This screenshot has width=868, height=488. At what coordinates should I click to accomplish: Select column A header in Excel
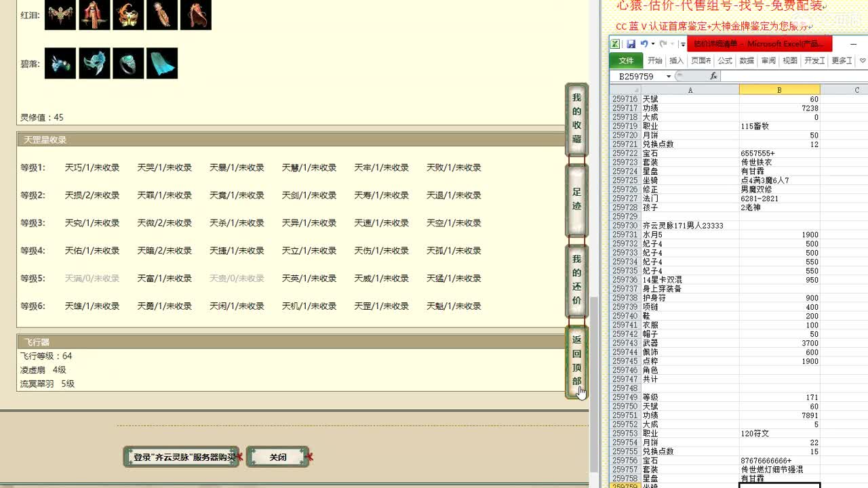click(690, 89)
